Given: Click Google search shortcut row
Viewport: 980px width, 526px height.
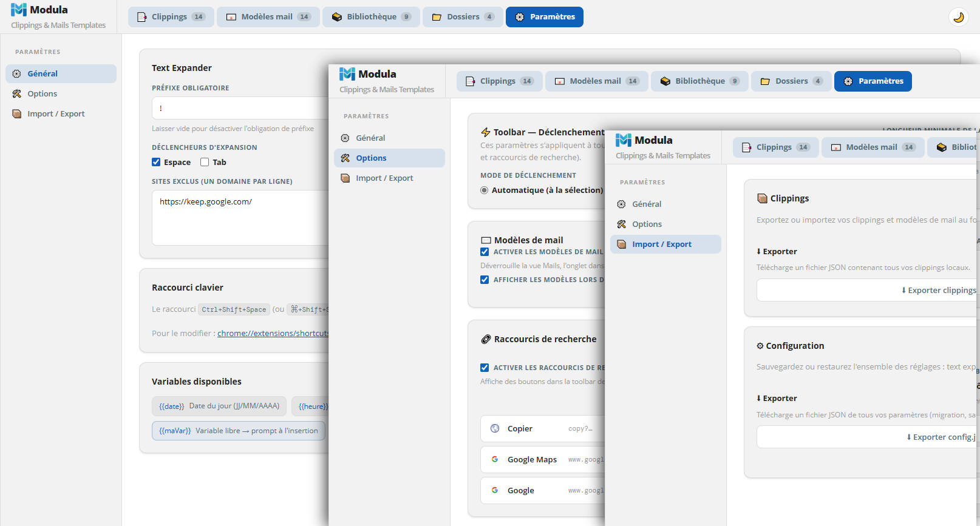Looking at the screenshot, I should (542, 490).
